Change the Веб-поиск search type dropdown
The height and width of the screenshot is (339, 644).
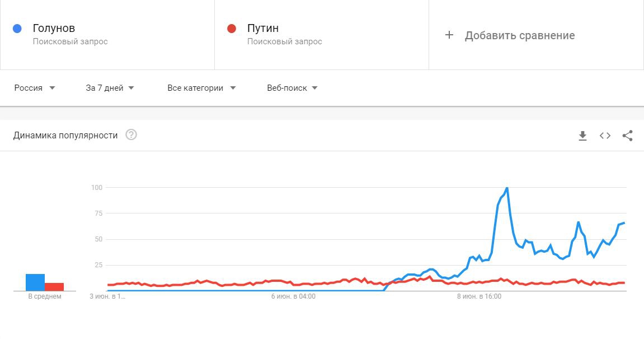[x=292, y=88]
